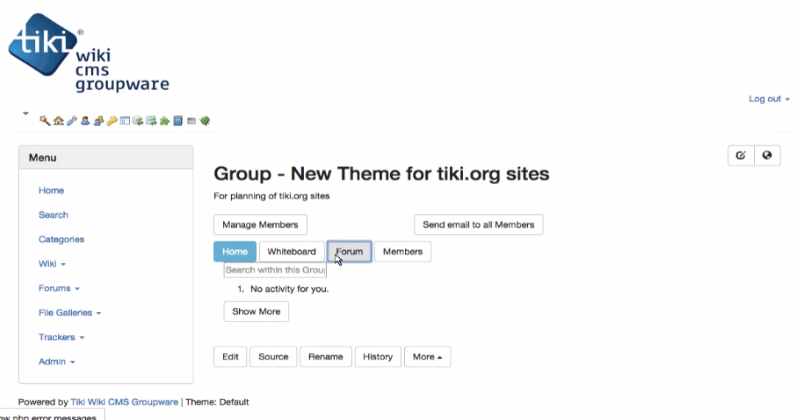Click the Show More button
This screenshot has width=800, height=420.
[x=256, y=311]
